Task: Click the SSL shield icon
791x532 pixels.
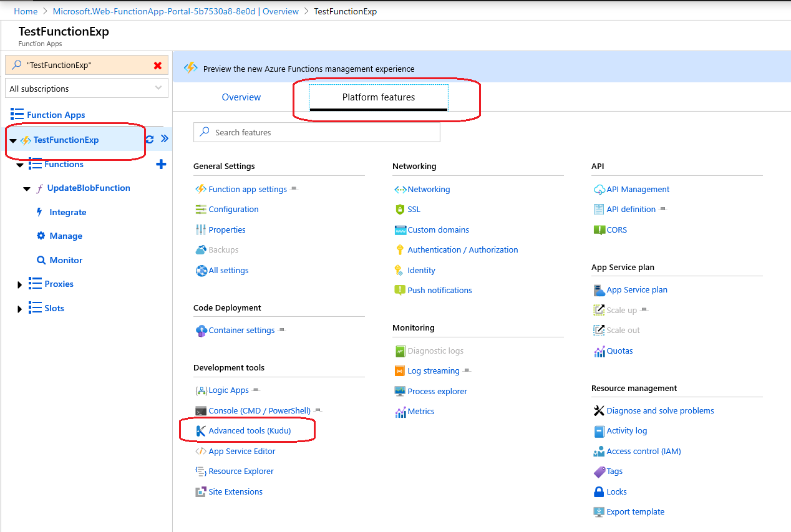Action: point(400,210)
